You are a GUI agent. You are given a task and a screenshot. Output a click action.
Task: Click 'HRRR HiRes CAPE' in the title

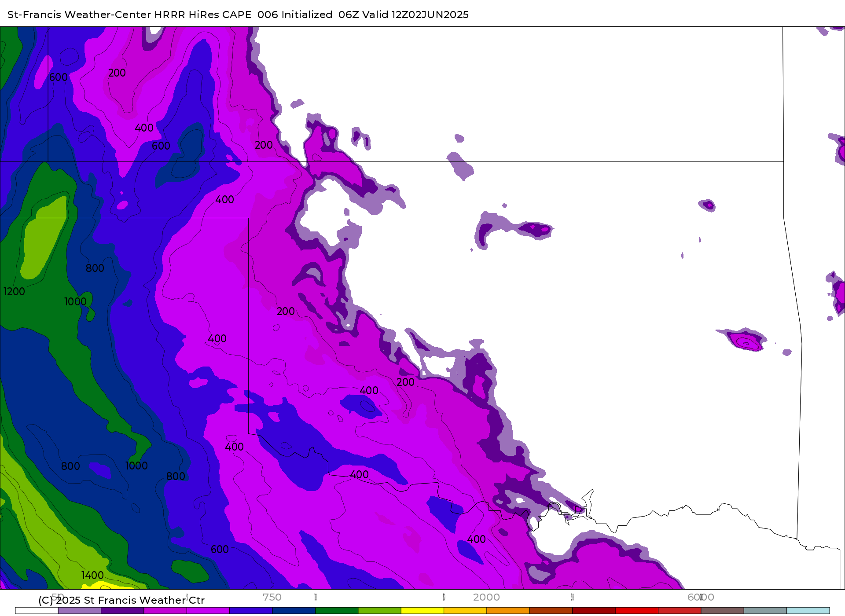(203, 15)
